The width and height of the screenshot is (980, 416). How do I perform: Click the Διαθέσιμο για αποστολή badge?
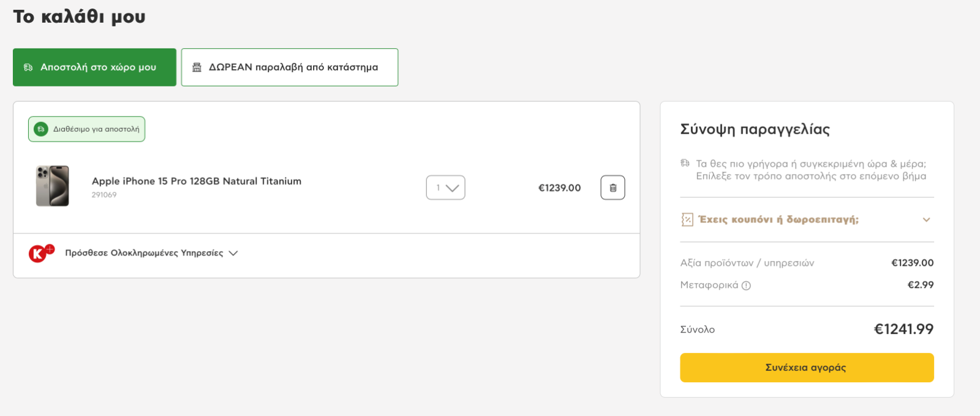coord(86,129)
